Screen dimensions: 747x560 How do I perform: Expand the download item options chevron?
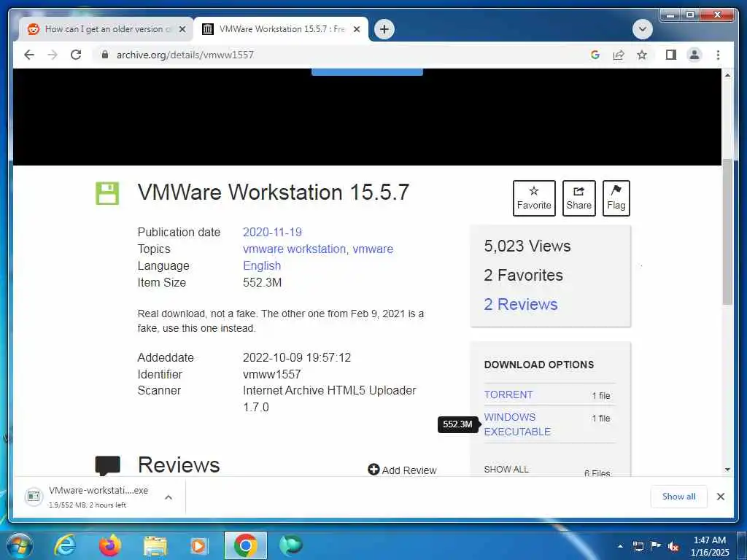(x=169, y=497)
